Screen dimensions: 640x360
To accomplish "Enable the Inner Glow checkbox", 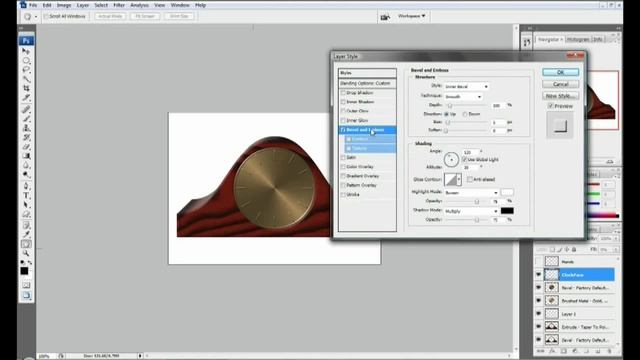I will [x=343, y=120].
